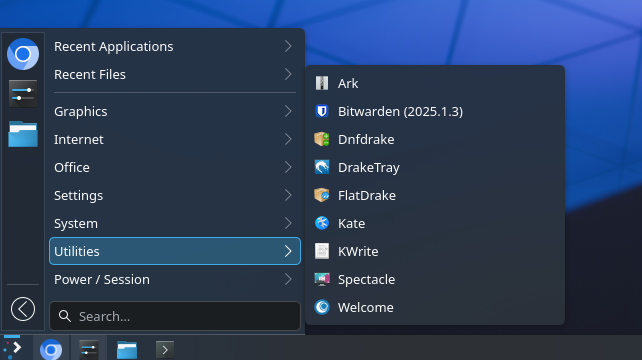Click the Utilities category chevron
The width and height of the screenshot is (642, 360).
(x=288, y=251)
